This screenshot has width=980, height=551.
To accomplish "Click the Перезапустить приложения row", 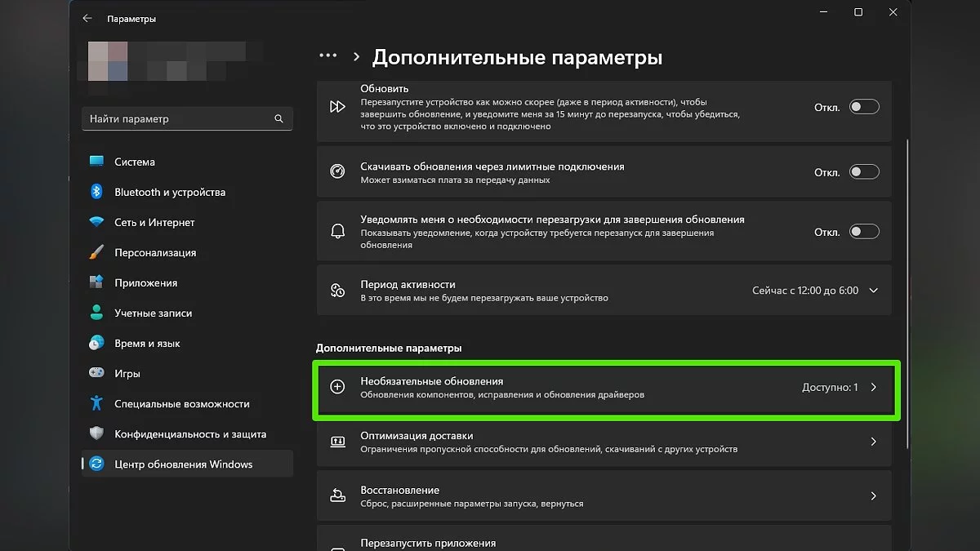I will pos(604,539).
